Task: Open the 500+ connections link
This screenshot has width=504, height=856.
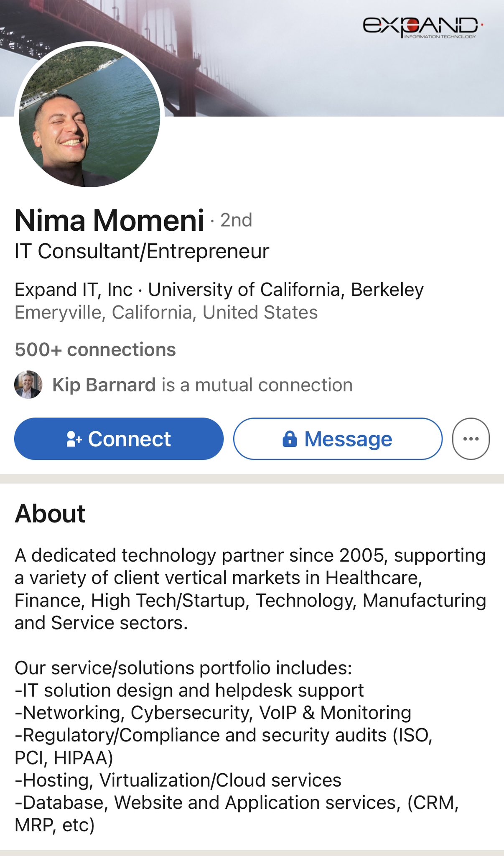Action: [95, 349]
